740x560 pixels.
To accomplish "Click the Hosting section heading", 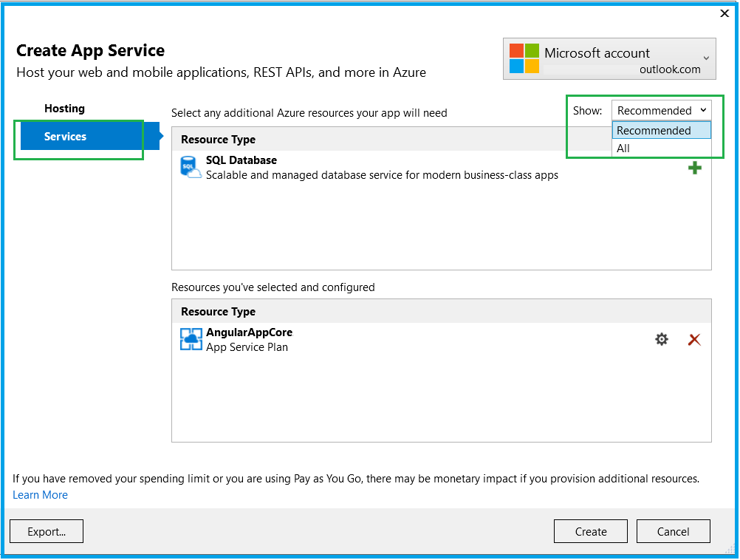I will [x=64, y=108].
